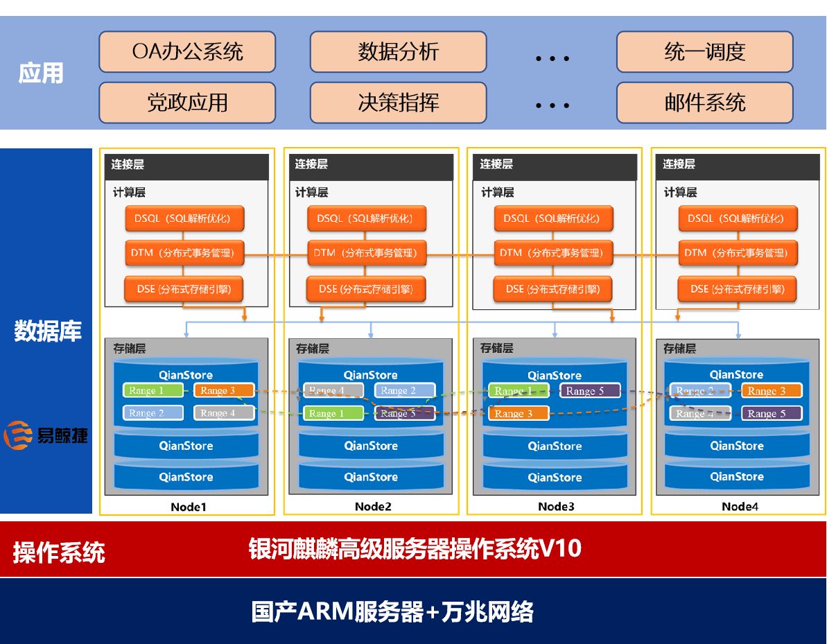Select the green Range 1 in Node2
Screen dimensions: 827x644
click(333, 414)
